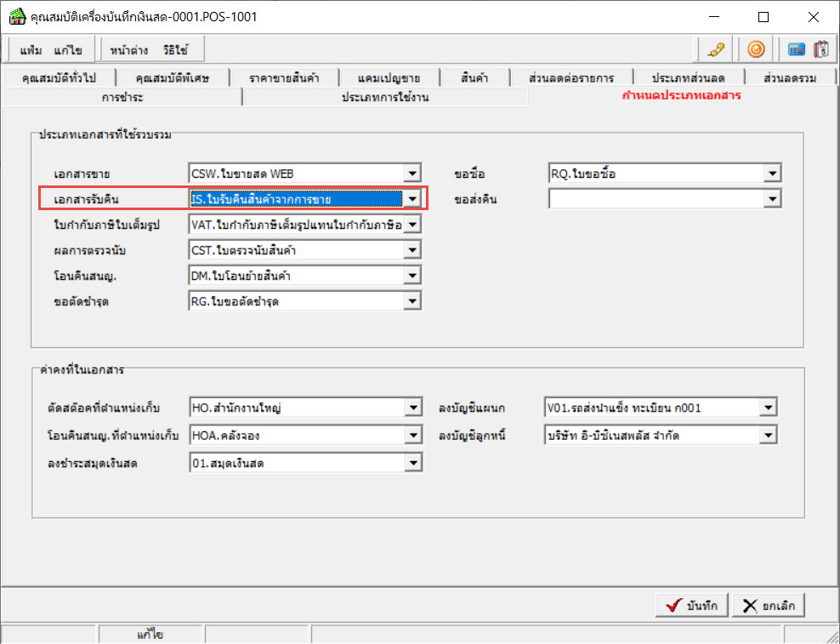Expand the empty ขอส่งคืน dropdown
Screen dimensions: 840x644
(771, 199)
